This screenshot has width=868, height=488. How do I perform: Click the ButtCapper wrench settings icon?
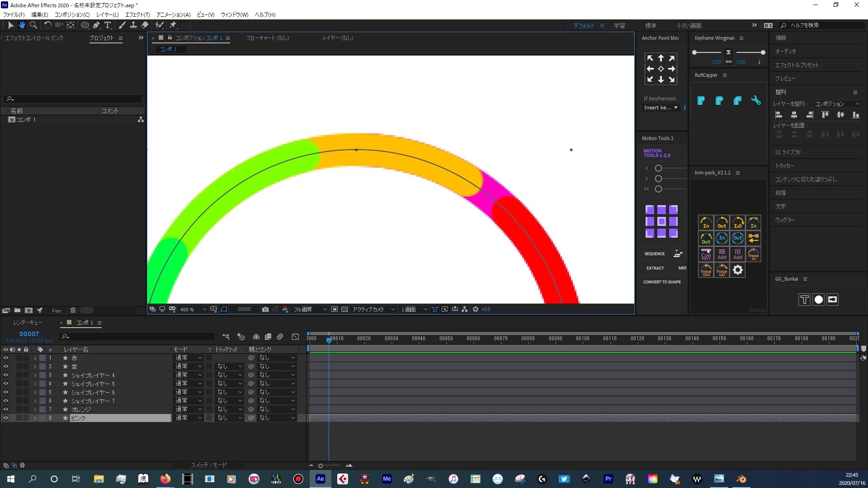tap(755, 100)
